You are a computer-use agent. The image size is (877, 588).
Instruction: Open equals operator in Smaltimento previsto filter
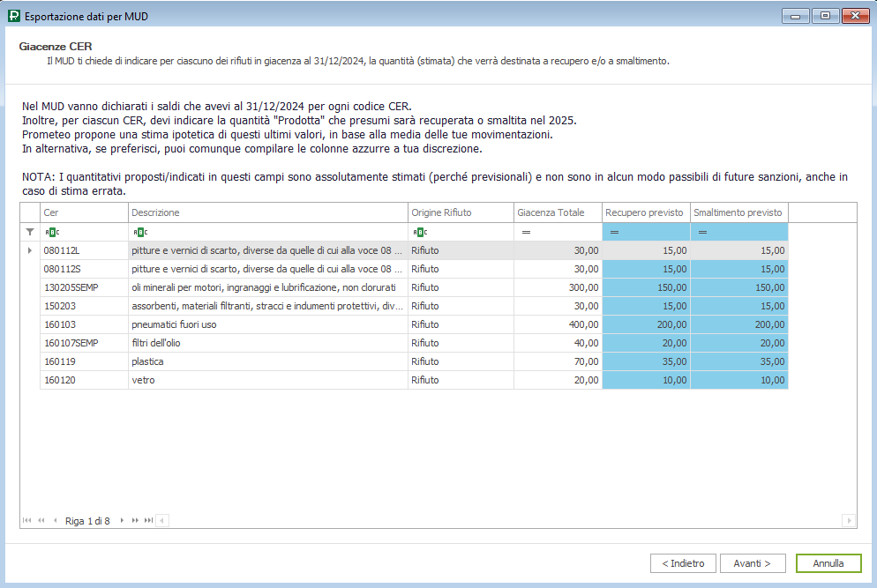(x=702, y=232)
